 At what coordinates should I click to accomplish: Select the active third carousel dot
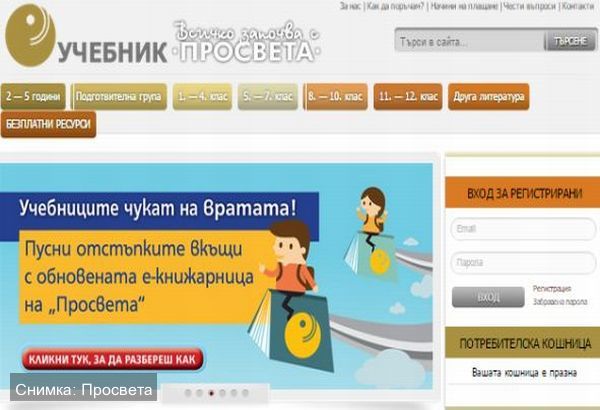[x=211, y=393]
